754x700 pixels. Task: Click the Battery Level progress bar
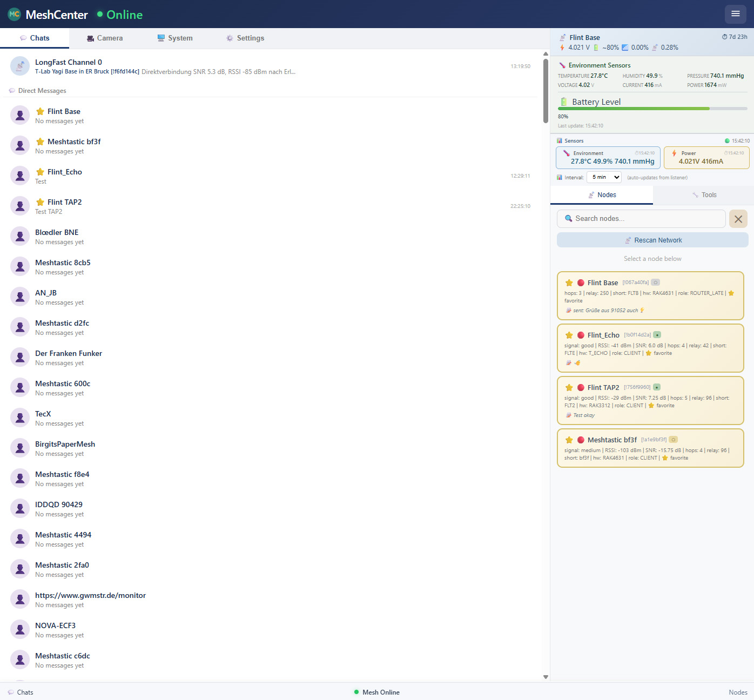click(652, 109)
